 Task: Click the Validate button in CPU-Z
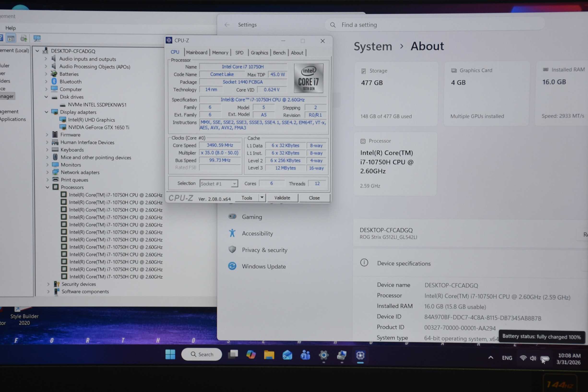click(282, 198)
